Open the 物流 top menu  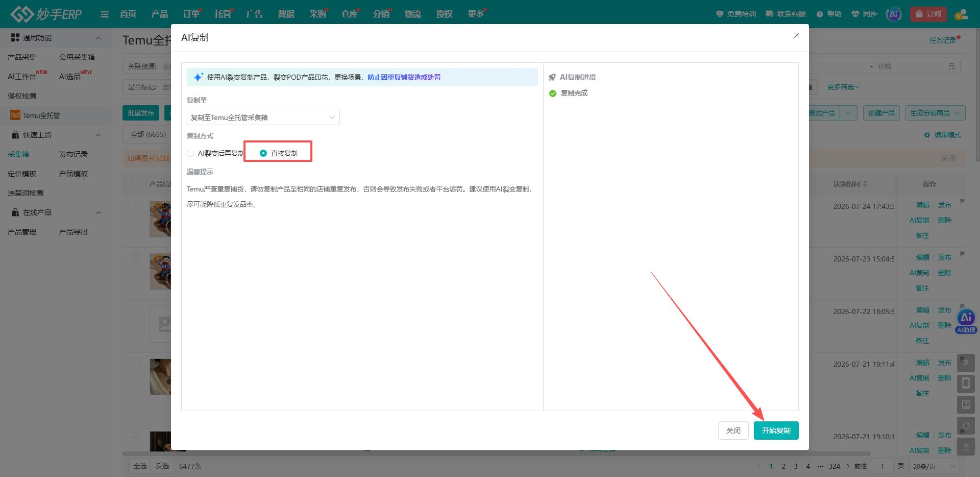(413, 14)
